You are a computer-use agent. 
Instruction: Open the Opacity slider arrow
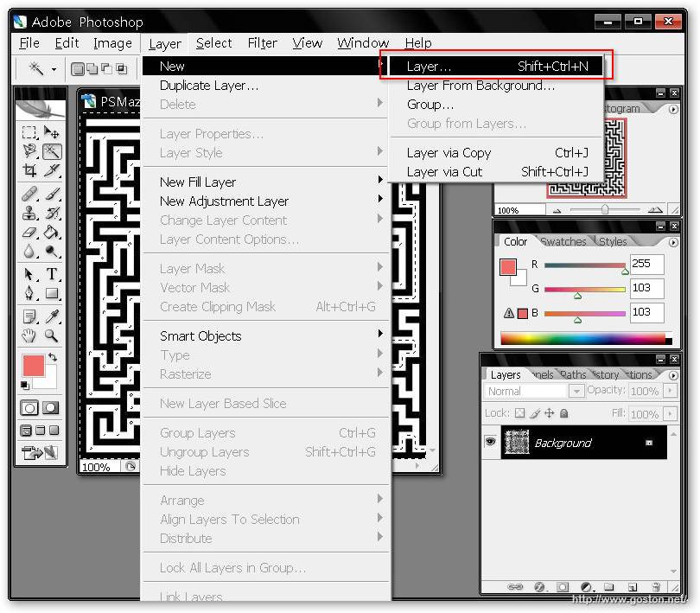670,391
